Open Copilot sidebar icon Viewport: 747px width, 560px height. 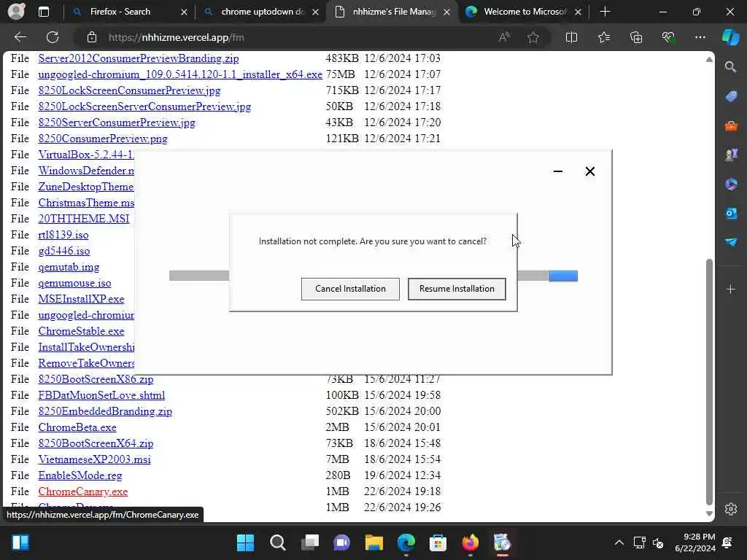pos(731,37)
